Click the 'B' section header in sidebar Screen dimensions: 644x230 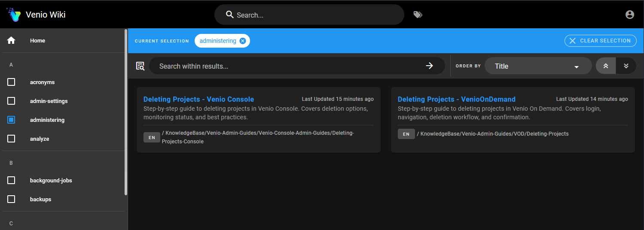(x=11, y=163)
